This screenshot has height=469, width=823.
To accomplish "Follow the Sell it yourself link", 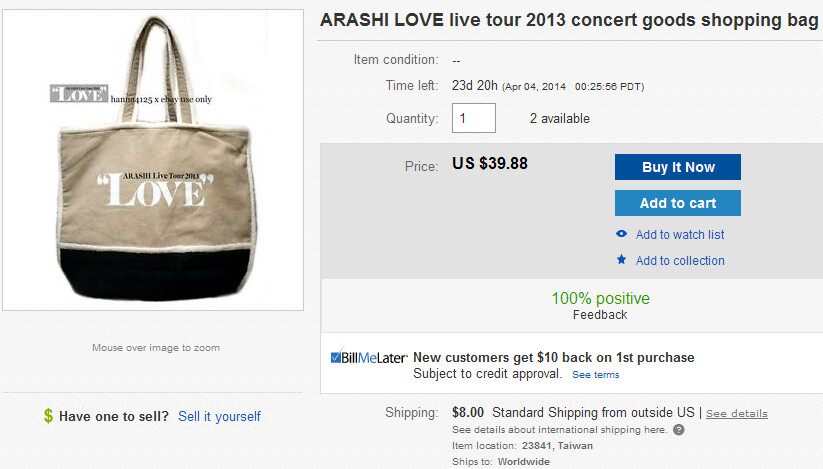I will (x=219, y=416).
